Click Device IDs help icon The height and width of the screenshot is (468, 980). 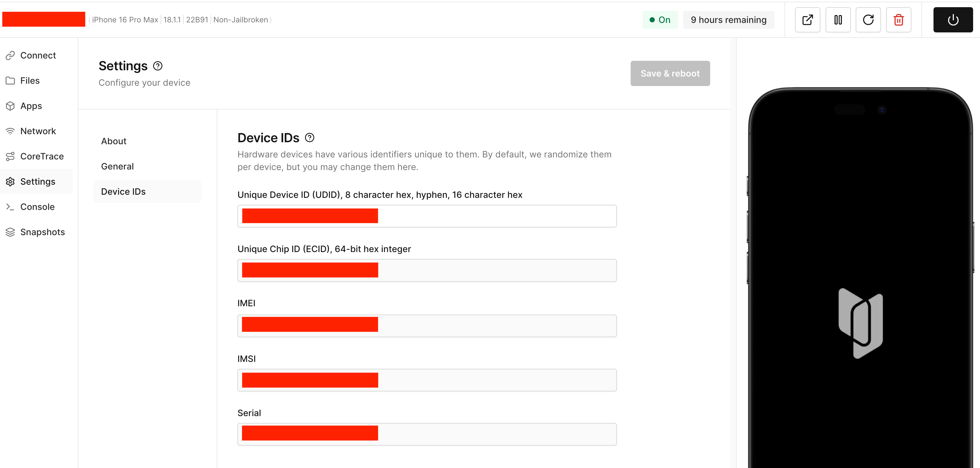[310, 138]
